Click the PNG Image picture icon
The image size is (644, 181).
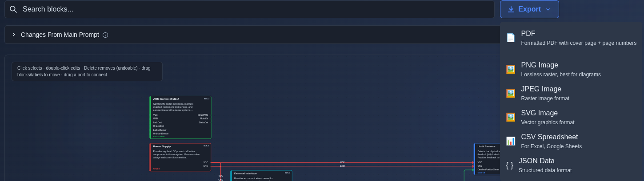[511, 69]
